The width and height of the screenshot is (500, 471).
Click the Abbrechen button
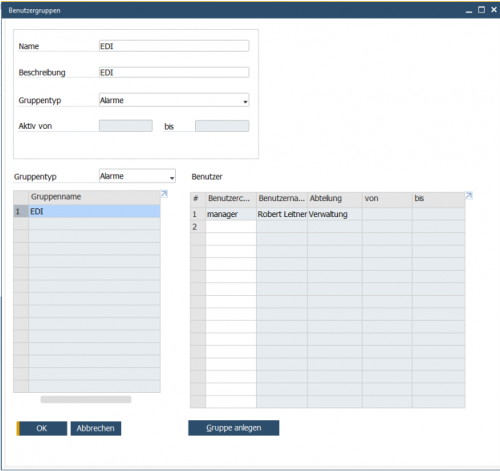pos(96,428)
